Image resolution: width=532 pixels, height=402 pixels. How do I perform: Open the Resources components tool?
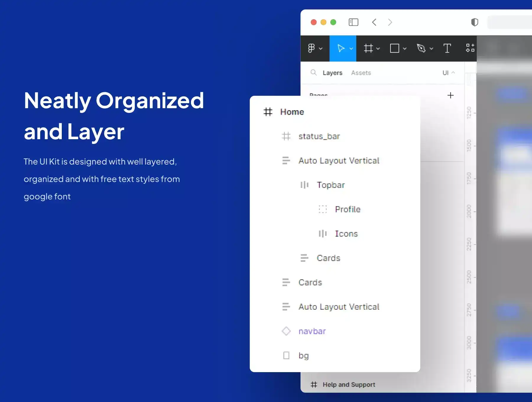[x=470, y=48]
